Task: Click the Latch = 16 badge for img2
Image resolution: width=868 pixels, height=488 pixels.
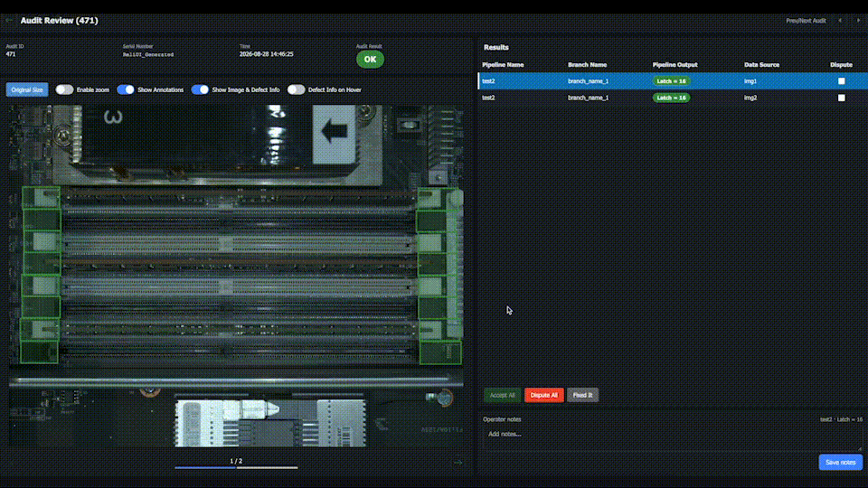Action: pos(671,98)
